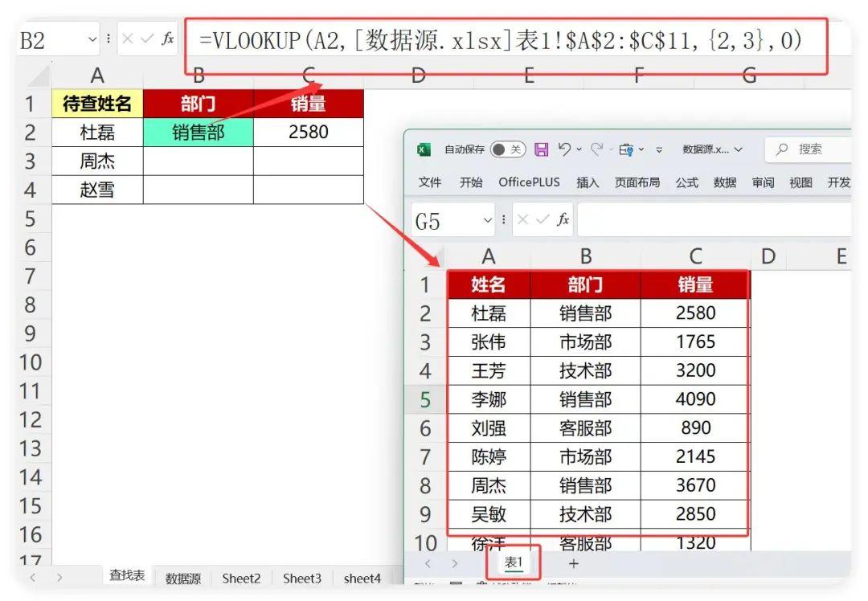The image size is (868, 601).
Task: Switch to the Sheet2 worksheet tab
Action: click(241, 578)
